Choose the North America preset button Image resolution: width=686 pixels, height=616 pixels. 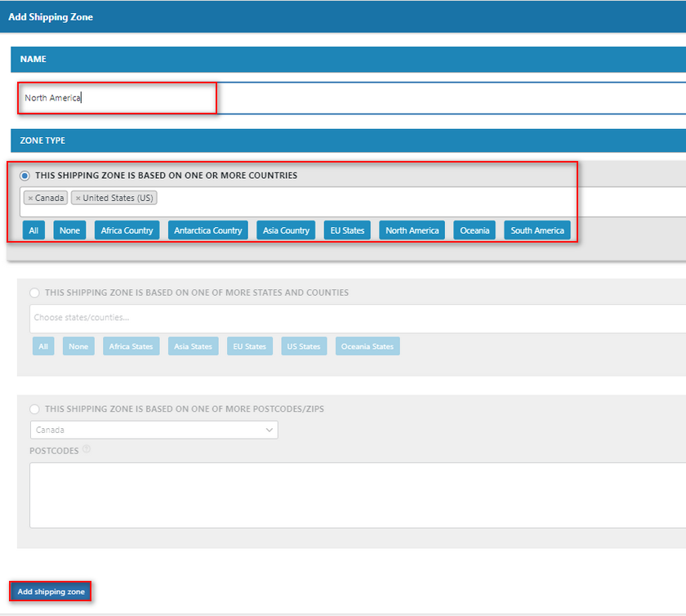[x=412, y=230]
